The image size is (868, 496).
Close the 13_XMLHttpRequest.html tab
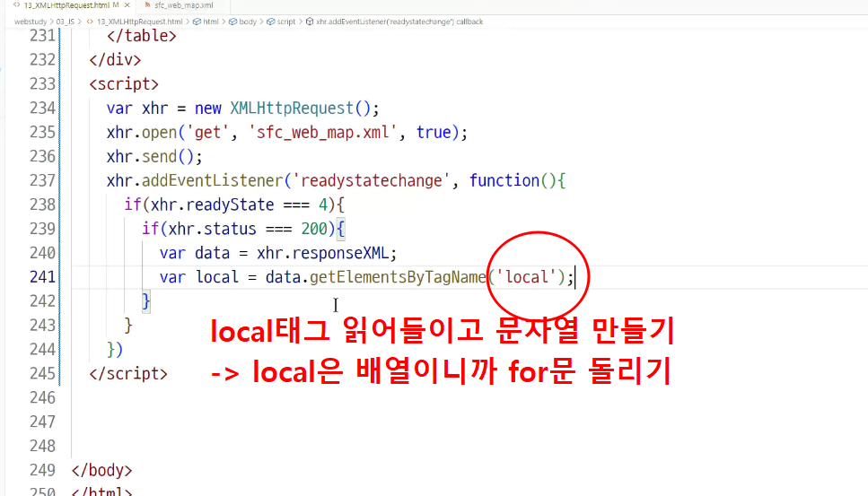coord(127,5)
